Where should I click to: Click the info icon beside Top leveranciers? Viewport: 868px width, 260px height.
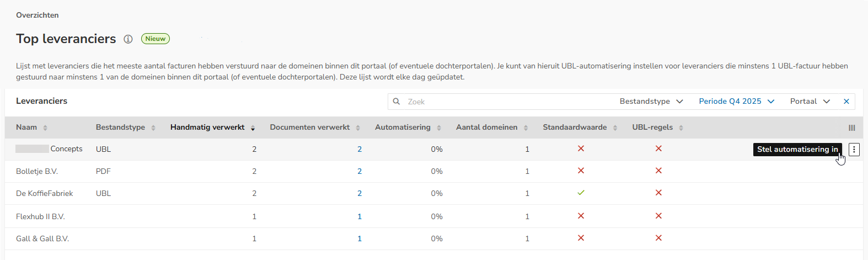(x=128, y=39)
